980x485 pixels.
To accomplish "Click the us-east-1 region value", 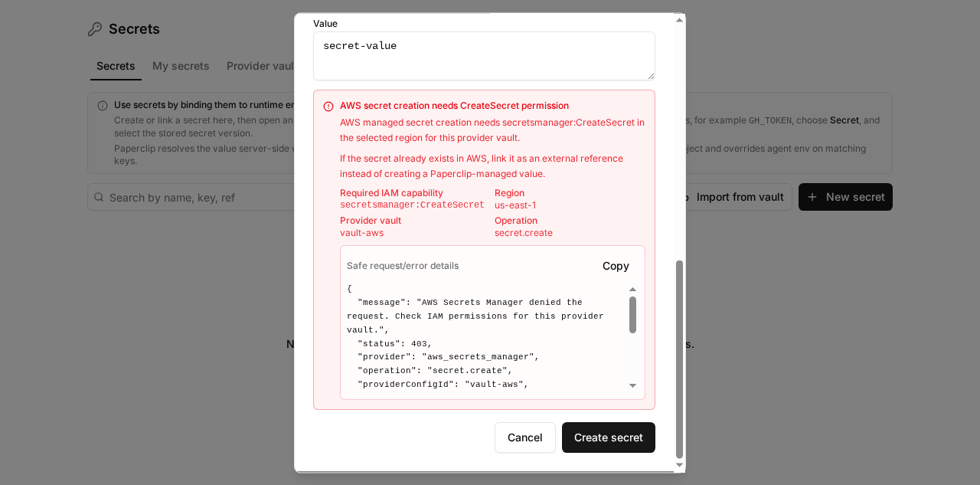I will tap(515, 205).
